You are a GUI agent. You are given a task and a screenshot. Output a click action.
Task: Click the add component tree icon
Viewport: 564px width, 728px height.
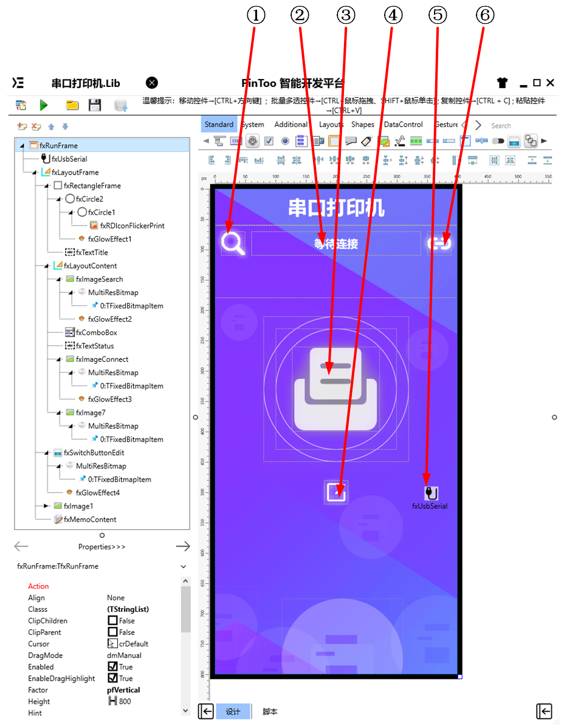pyautogui.click(x=22, y=127)
